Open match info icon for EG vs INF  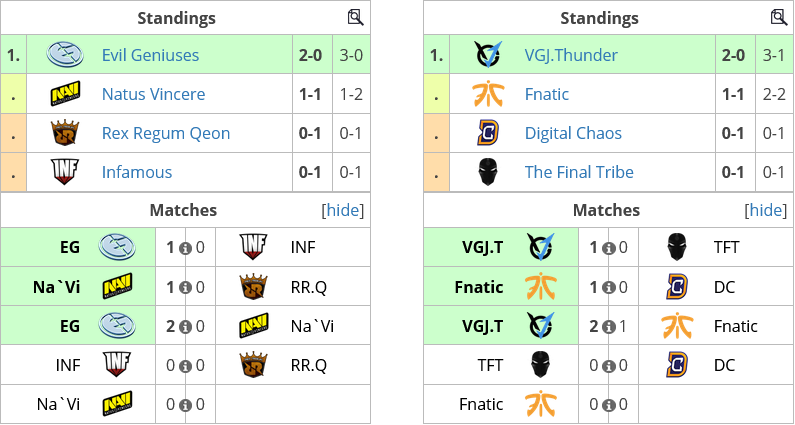(x=186, y=248)
